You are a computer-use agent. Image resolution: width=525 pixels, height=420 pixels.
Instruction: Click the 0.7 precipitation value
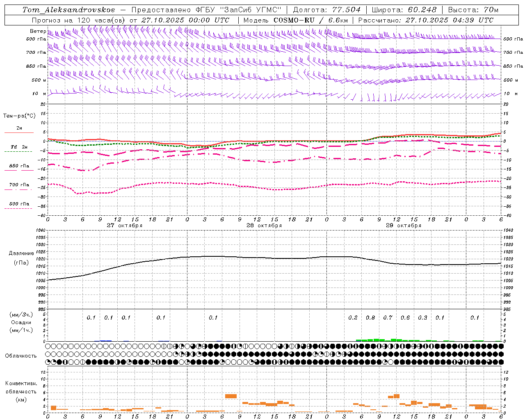click(388, 318)
